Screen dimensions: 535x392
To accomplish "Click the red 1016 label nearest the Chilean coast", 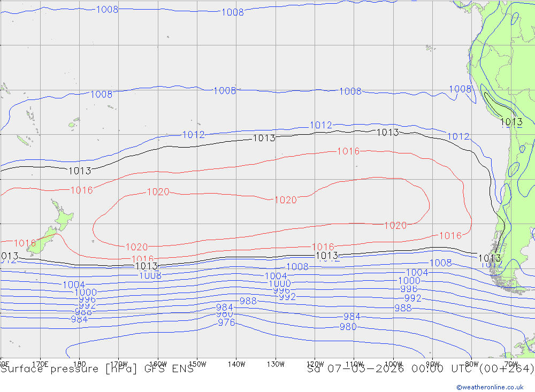I will point(450,236).
